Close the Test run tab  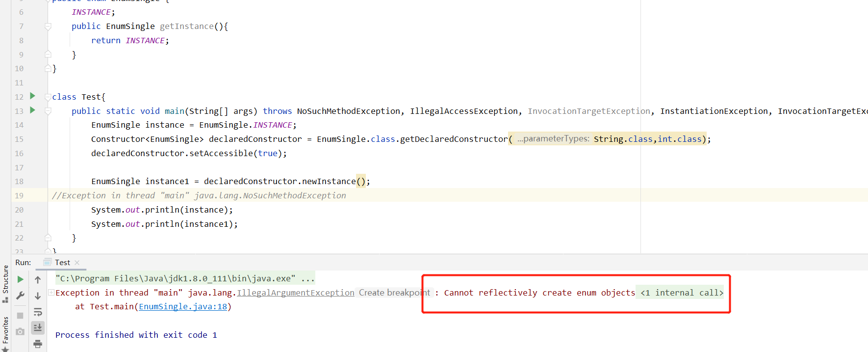77,263
